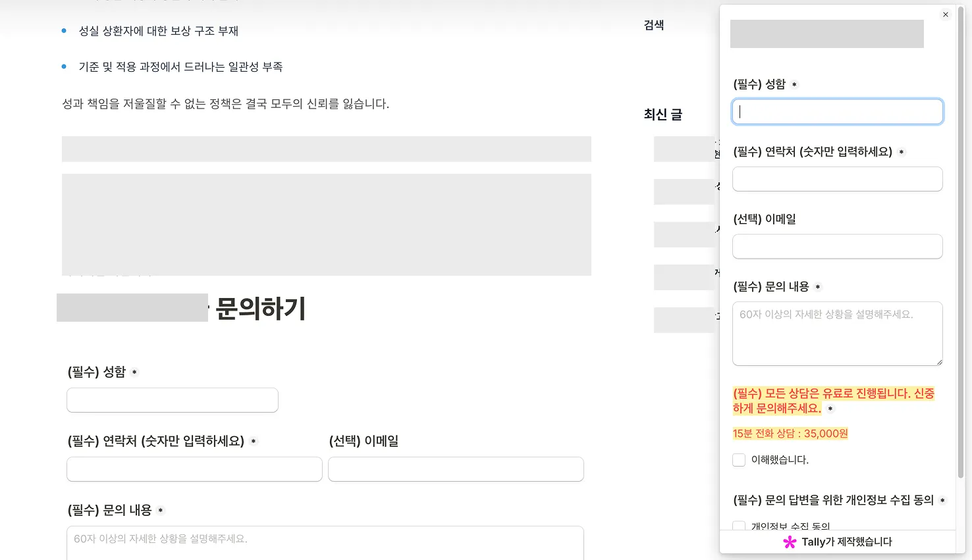Click the required asterisk next to 성함

(x=794, y=84)
